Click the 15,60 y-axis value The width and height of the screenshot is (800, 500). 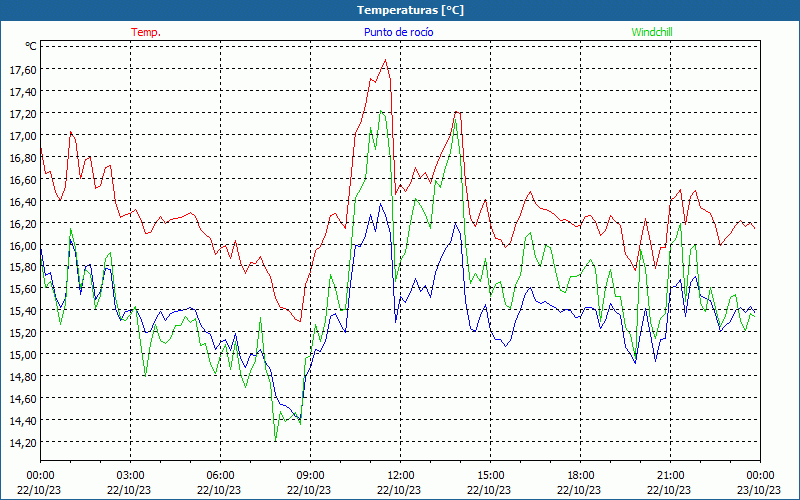[x=23, y=289]
